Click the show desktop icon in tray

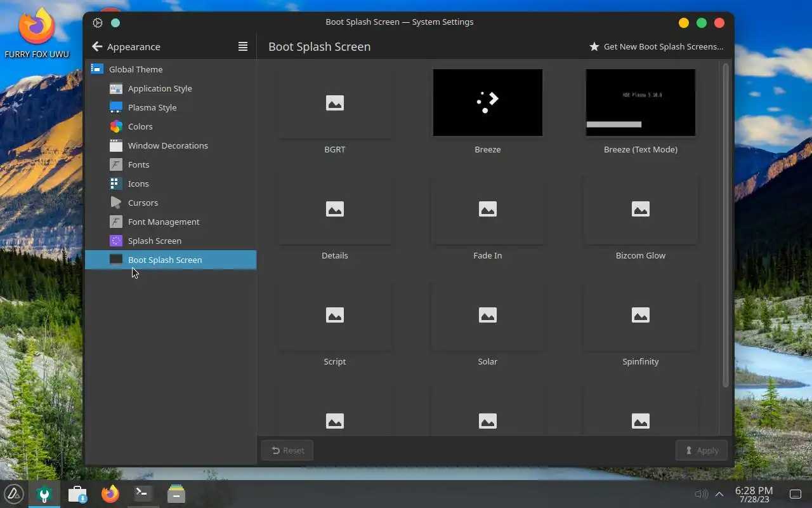(x=796, y=494)
